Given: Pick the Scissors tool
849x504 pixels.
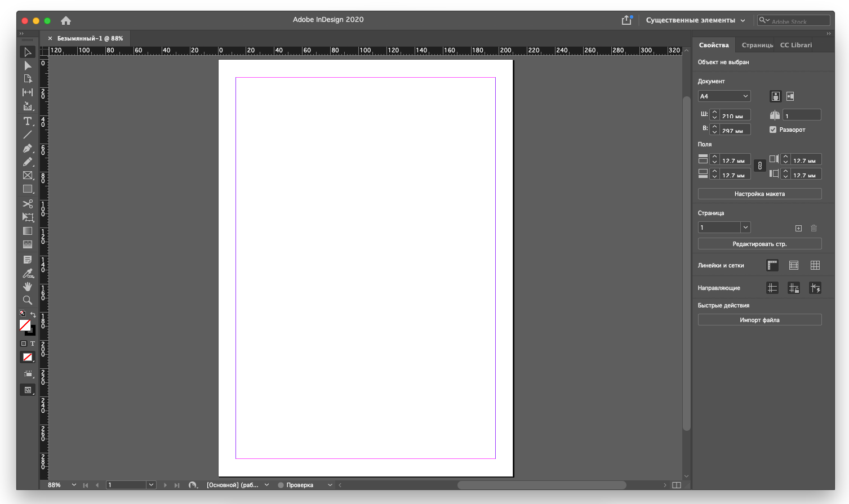Looking at the screenshot, I should coord(27,204).
